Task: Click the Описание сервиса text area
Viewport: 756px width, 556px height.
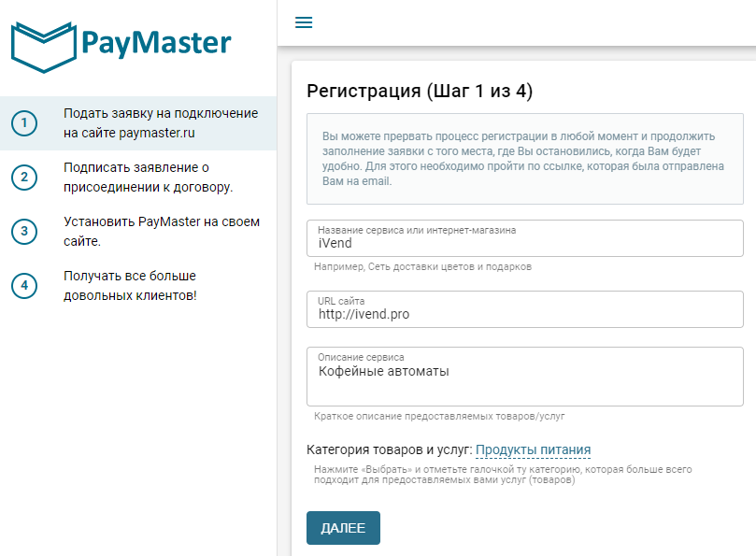Action: (525, 377)
